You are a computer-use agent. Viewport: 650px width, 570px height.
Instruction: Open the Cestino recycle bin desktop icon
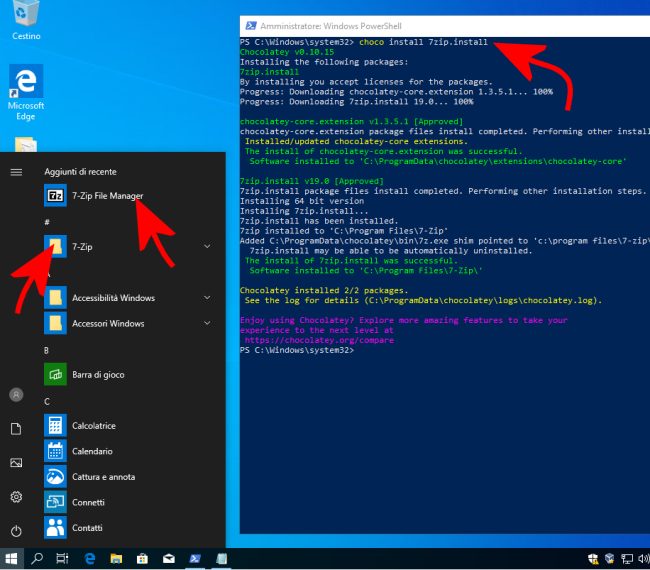(x=26, y=20)
